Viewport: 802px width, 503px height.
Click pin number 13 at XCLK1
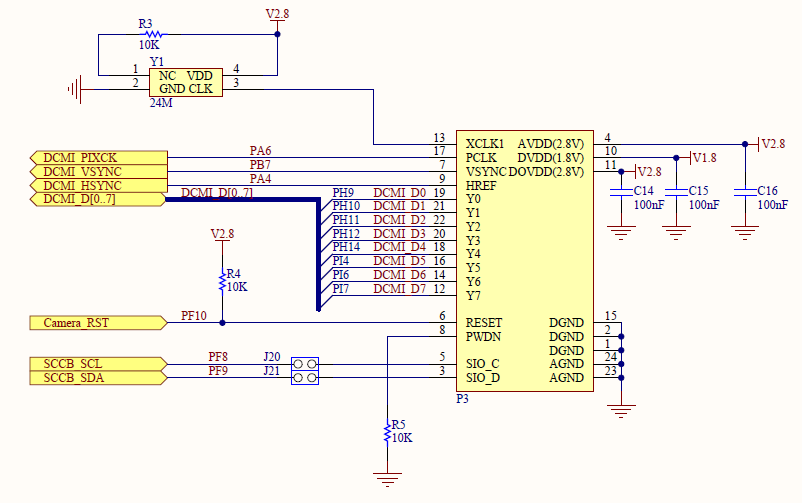click(x=439, y=137)
